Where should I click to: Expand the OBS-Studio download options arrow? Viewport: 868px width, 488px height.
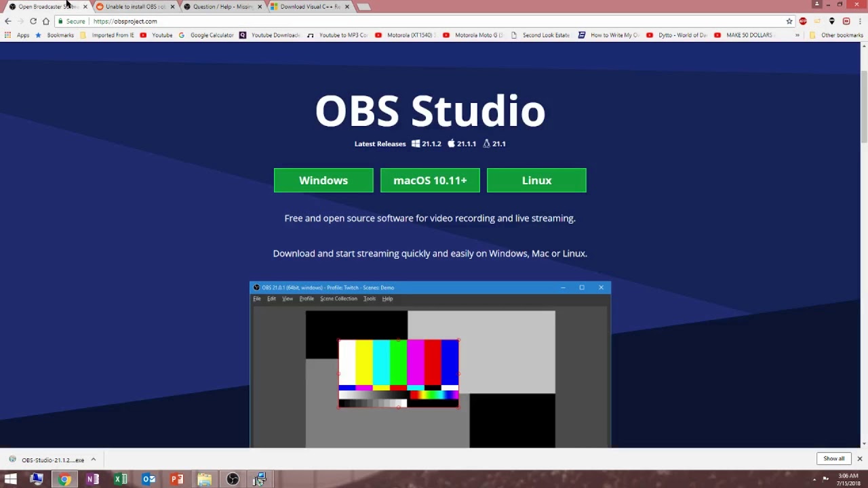(x=94, y=460)
